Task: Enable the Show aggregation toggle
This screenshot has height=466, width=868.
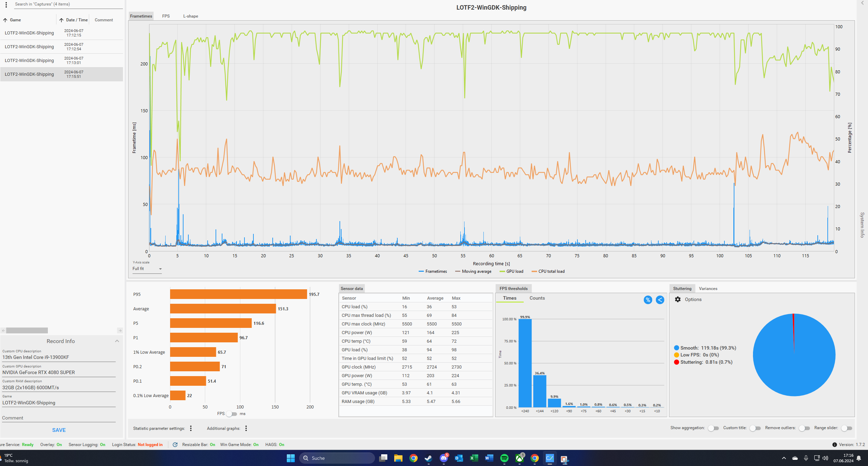Action: point(713,428)
